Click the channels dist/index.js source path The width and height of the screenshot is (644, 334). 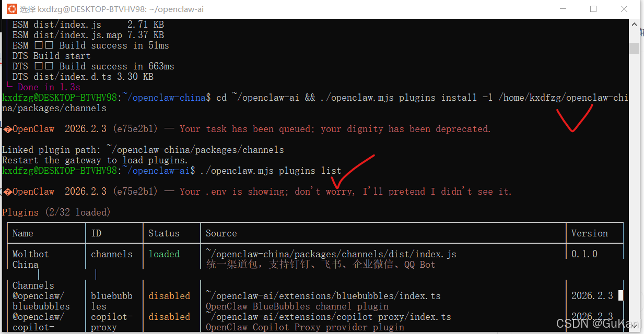(x=331, y=254)
